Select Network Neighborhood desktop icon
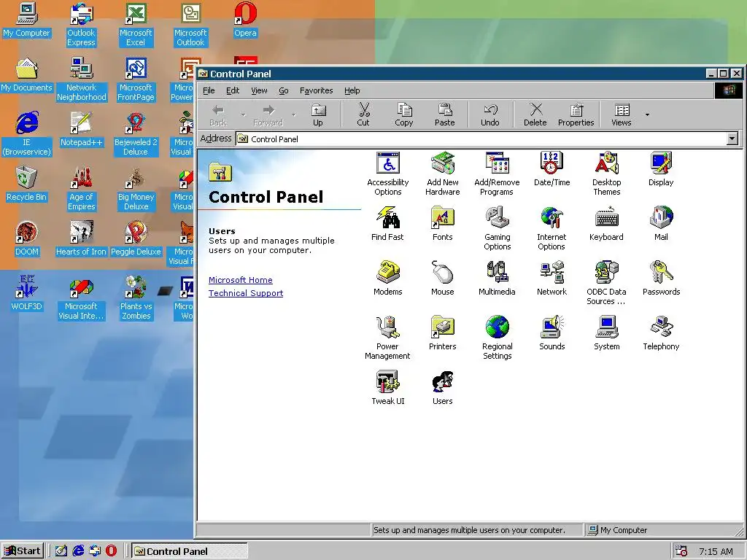The image size is (747, 560). 81,79
